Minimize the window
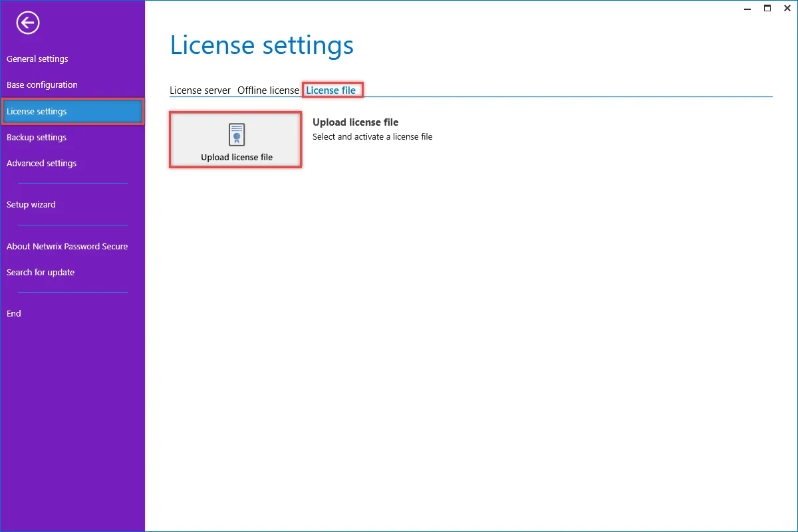The image size is (798, 532). click(x=747, y=8)
